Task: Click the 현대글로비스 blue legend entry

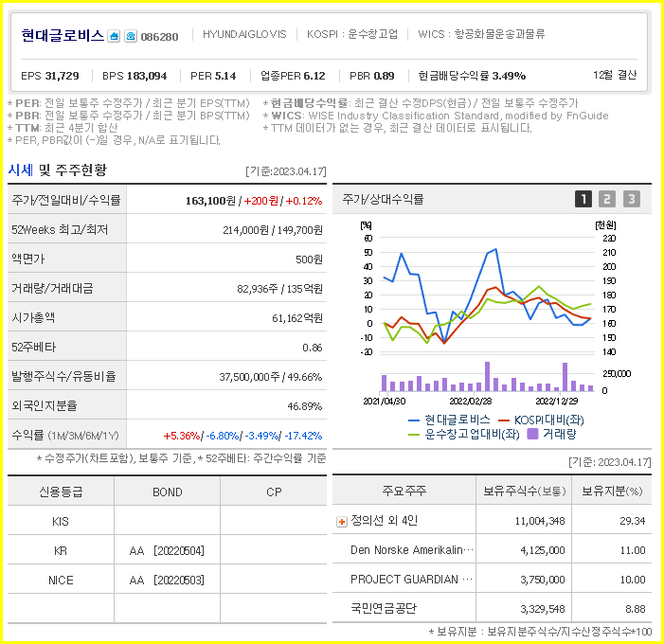Action: coord(449,420)
